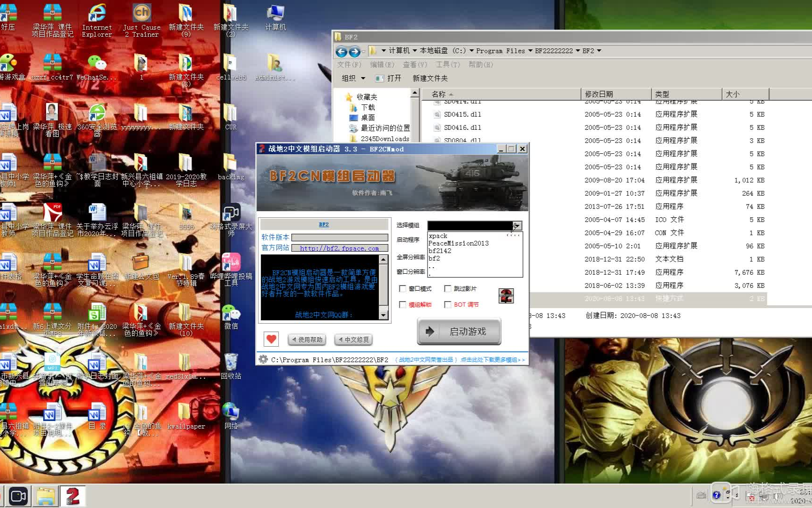Enable the 跳过影片 checkbox
This screenshot has width=812, height=508.
pyautogui.click(x=447, y=288)
